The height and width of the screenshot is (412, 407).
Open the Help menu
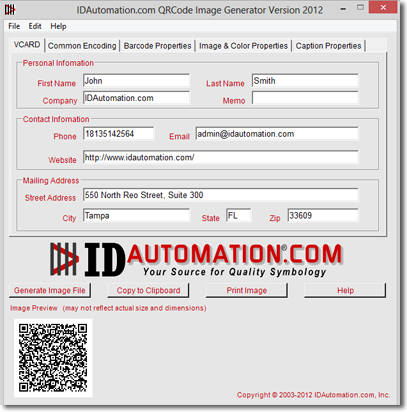tap(58, 26)
